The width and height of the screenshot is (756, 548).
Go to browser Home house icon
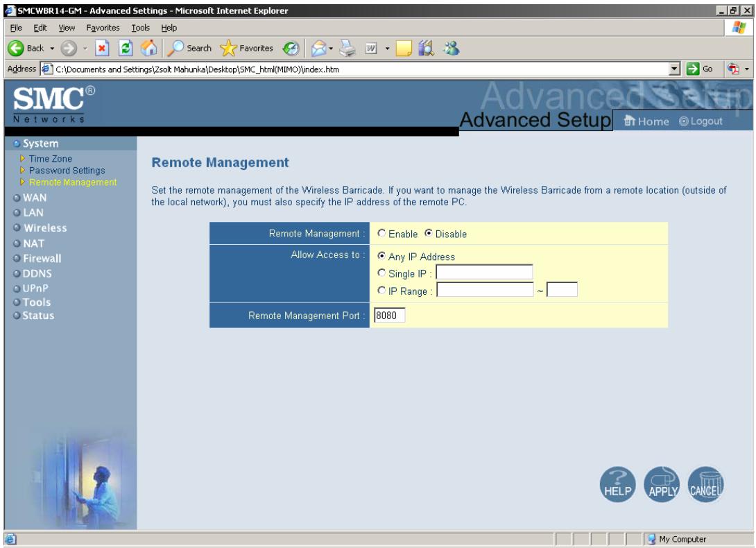tap(149, 48)
